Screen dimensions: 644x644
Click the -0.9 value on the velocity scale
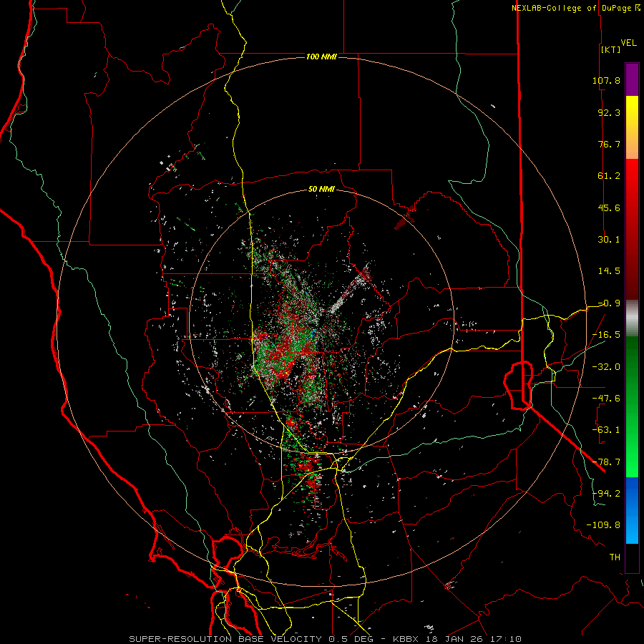(609, 303)
